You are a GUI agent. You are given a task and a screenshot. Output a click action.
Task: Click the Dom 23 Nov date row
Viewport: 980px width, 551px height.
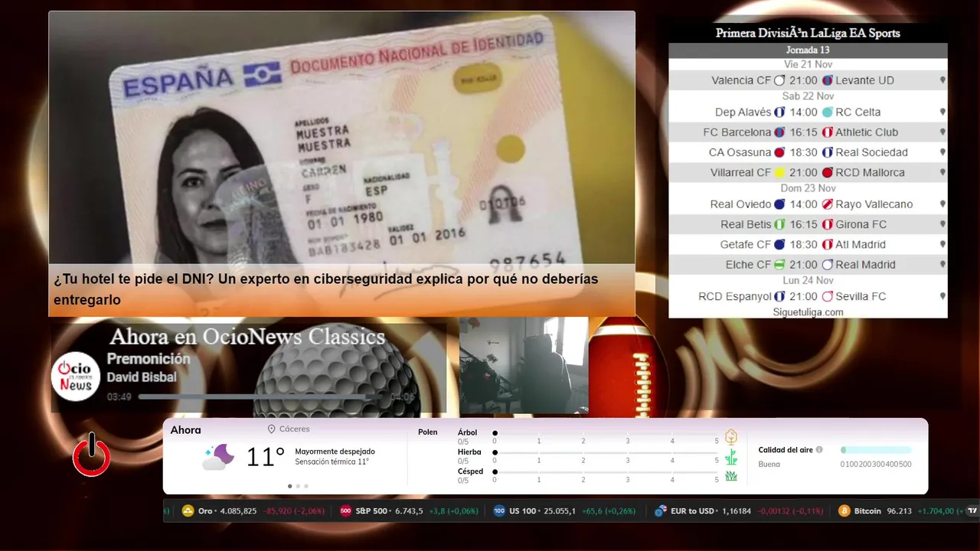808,188
